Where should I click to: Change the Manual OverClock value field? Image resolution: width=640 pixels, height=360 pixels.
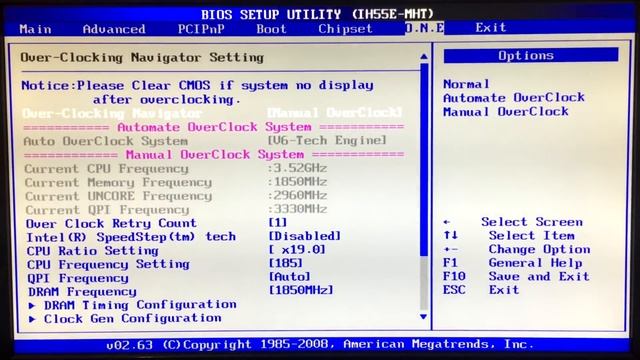tap(335, 112)
